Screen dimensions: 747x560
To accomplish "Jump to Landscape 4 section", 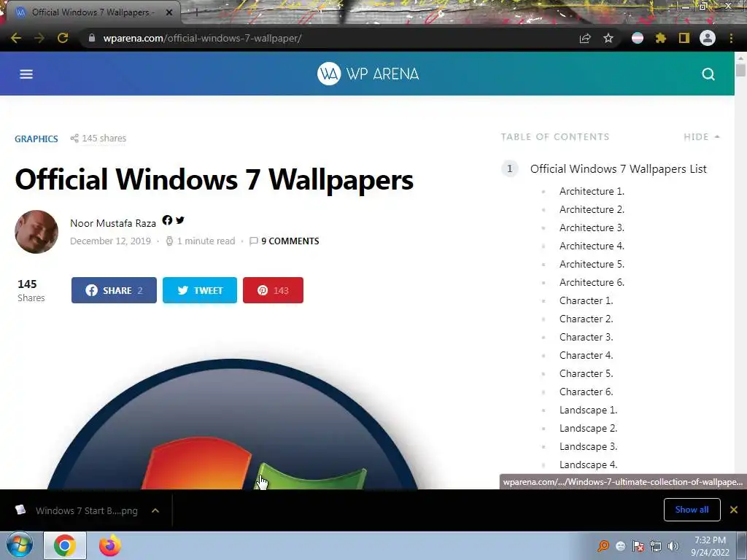I will click(589, 464).
